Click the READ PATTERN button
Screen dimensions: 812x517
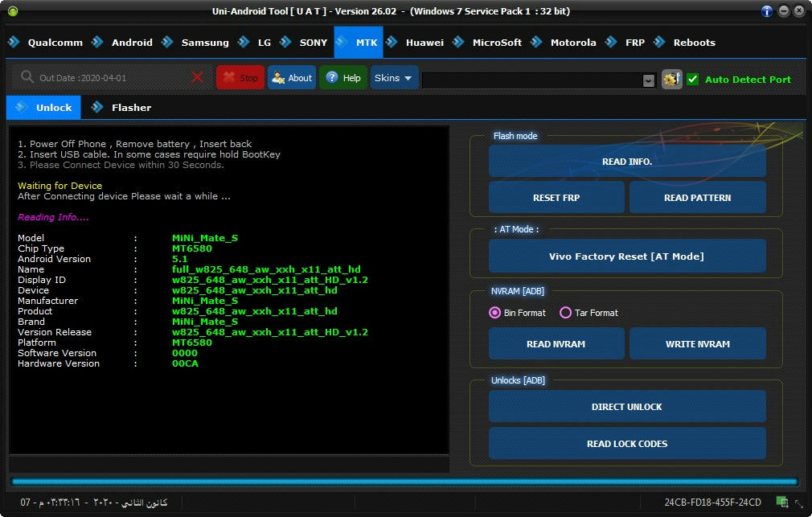(698, 197)
